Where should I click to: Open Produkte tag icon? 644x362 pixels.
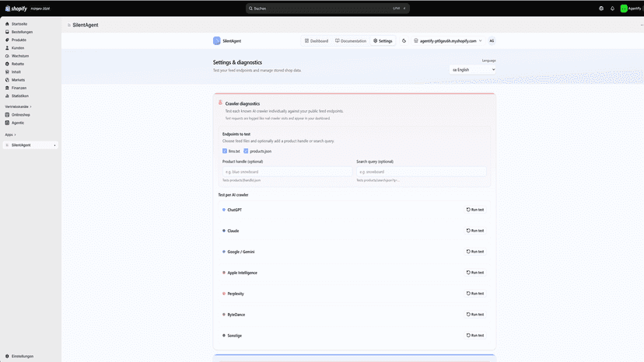(7, 40)
